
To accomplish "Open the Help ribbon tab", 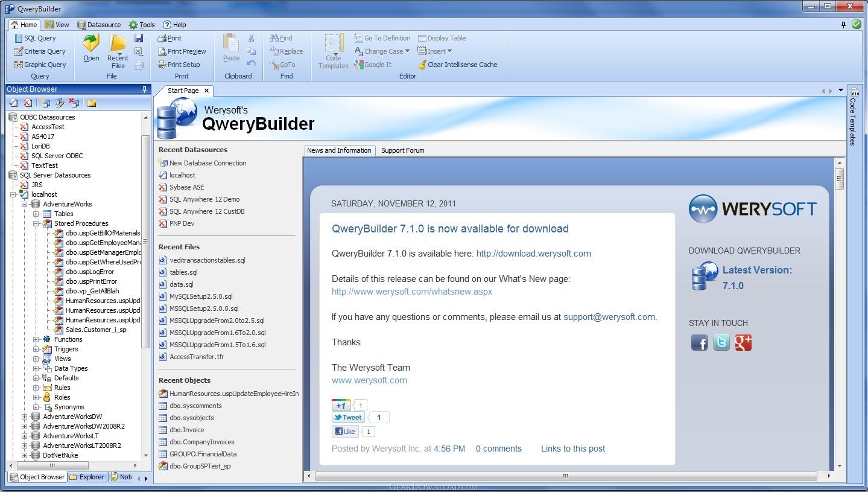I will coord(174,25).
